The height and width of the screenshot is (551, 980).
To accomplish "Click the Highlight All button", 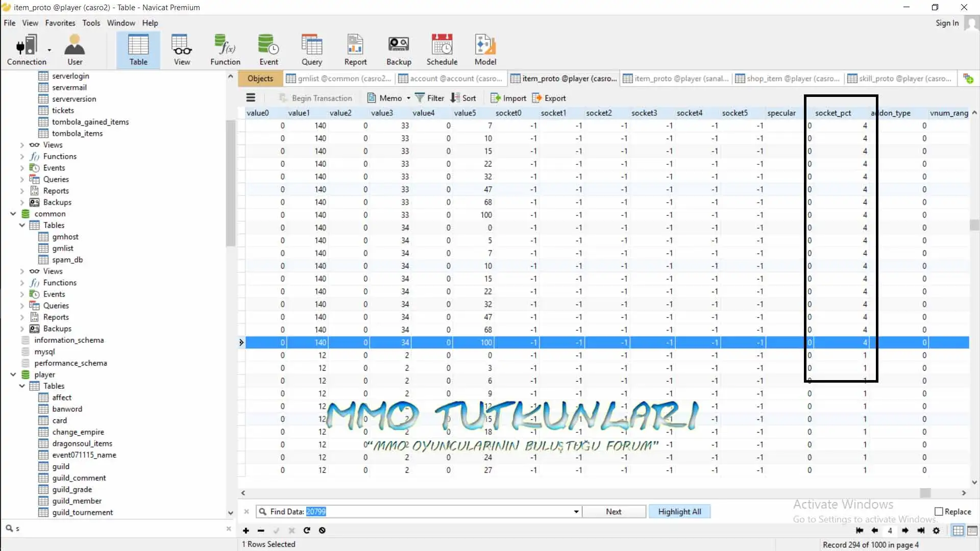I will click(679, 512).
